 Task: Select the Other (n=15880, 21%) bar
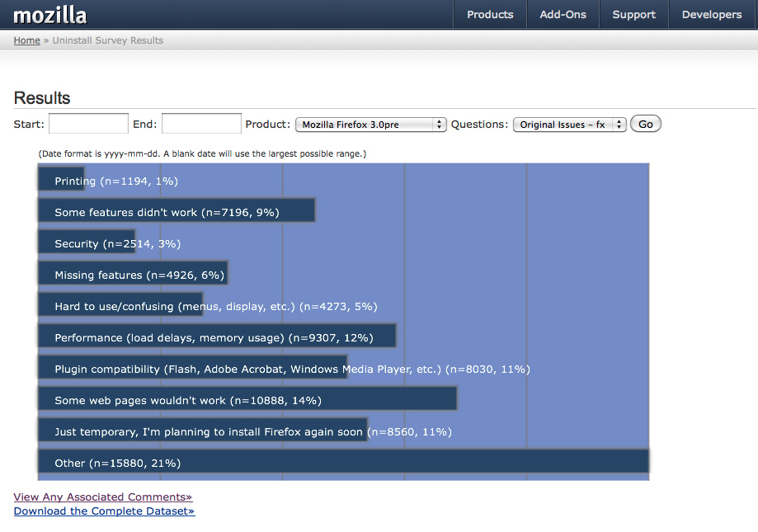343,462
